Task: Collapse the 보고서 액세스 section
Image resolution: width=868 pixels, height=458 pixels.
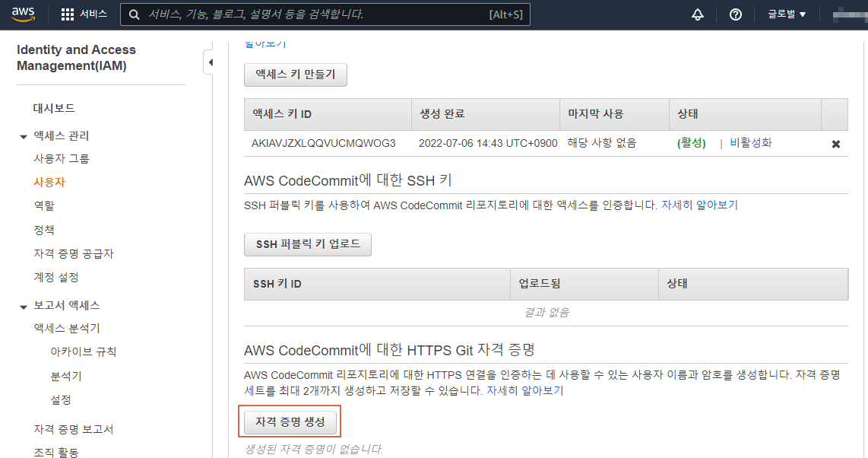Action: (x=24, y=307)
